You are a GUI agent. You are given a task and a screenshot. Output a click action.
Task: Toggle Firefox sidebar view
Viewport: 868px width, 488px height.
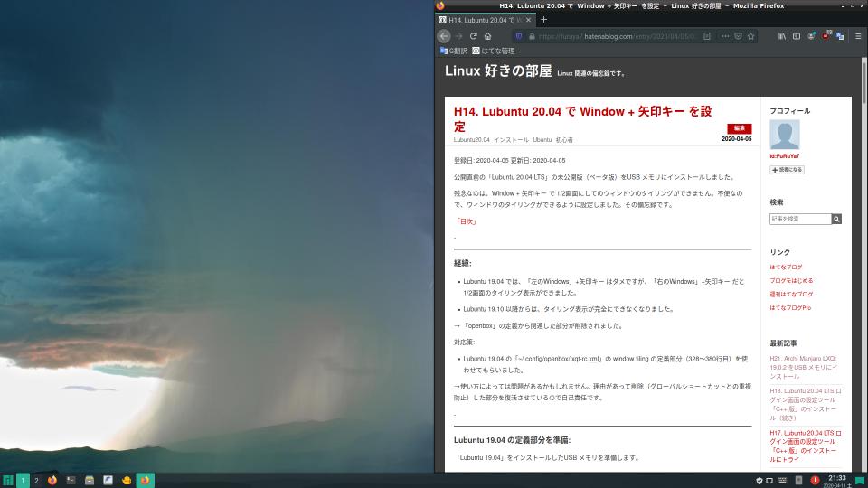coord(796,36)
